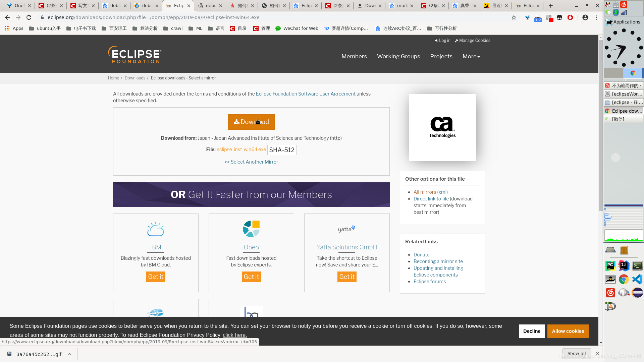Click the Chrome profile avatar icon
Image resolution: width=644 pixels, height=362 pixels.
pos(585,17)
